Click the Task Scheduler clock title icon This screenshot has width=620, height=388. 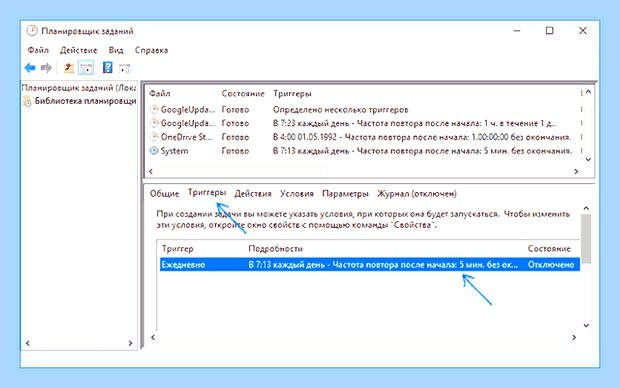(32, 31)
